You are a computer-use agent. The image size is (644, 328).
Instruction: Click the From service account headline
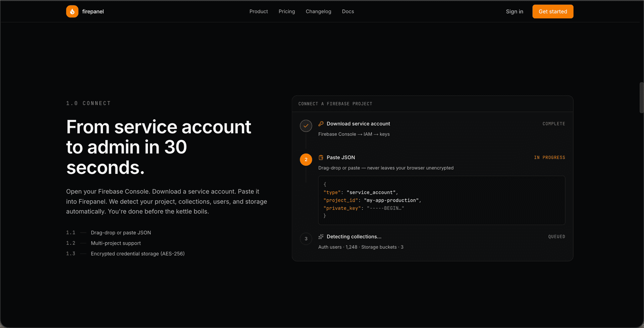159,147
